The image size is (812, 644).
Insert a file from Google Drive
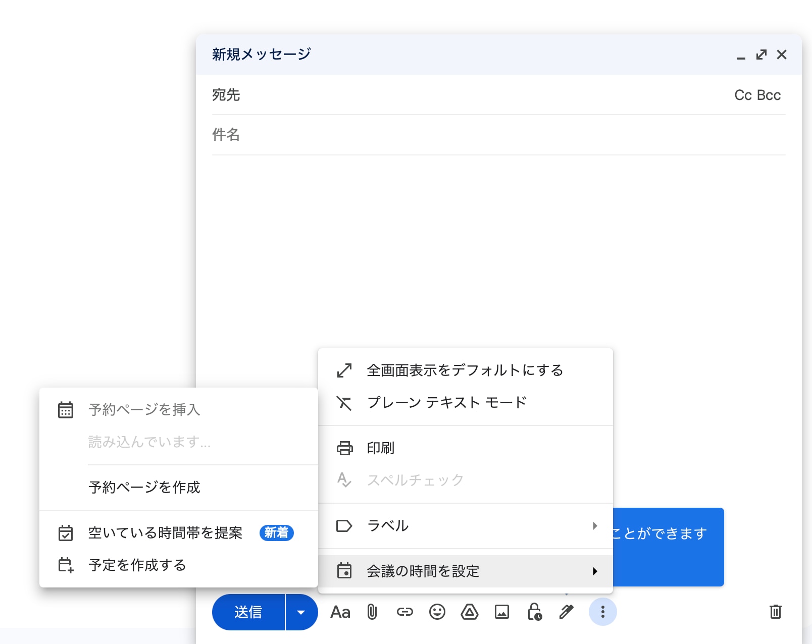coord(470,612)
